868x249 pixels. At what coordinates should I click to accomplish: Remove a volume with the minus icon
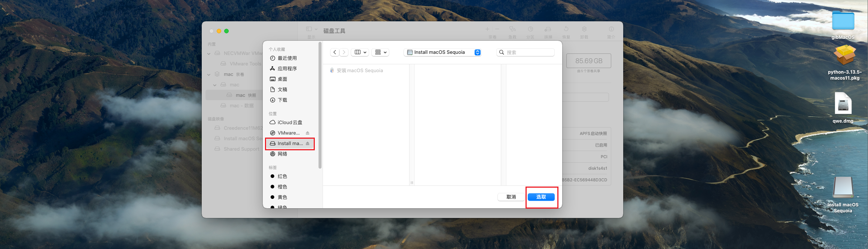tap(497, 29)
